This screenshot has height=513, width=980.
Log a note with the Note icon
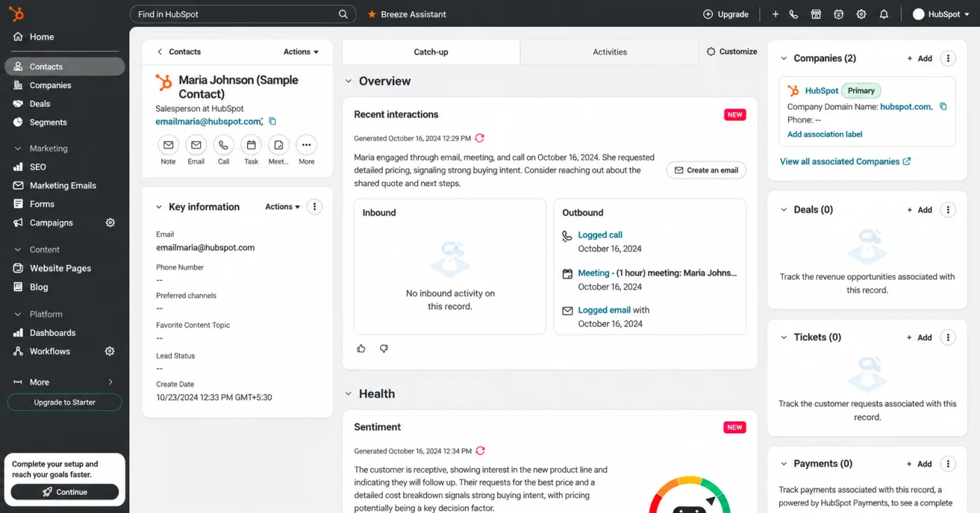(x=168, y=145)
